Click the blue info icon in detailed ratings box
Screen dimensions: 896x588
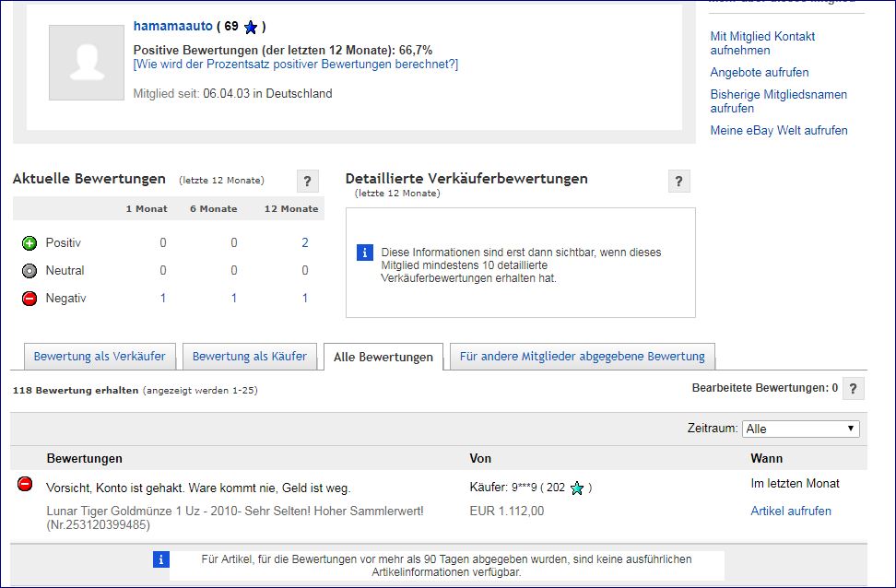click(x=365, y=252)
